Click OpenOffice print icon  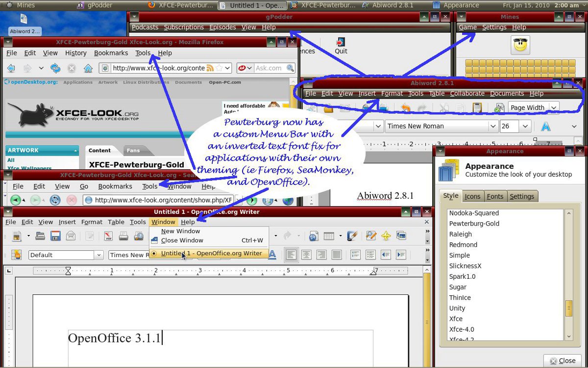tap(123, 236)
